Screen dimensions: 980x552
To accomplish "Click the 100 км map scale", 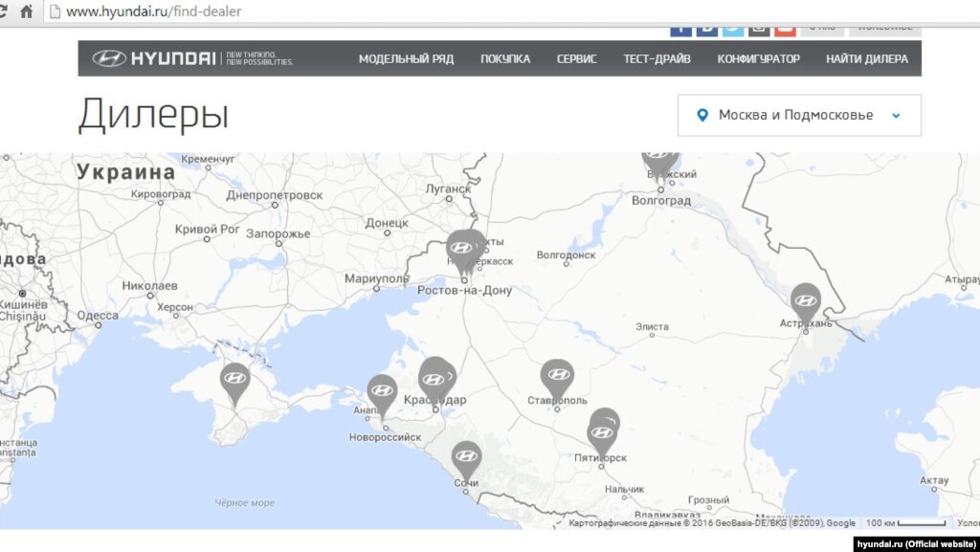I will click(905, 523).
